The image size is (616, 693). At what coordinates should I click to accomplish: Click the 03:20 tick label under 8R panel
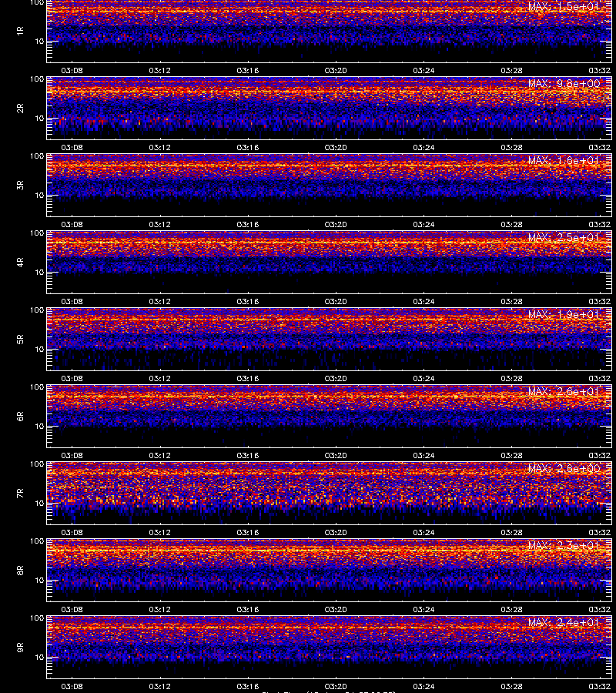coord(336,610)
